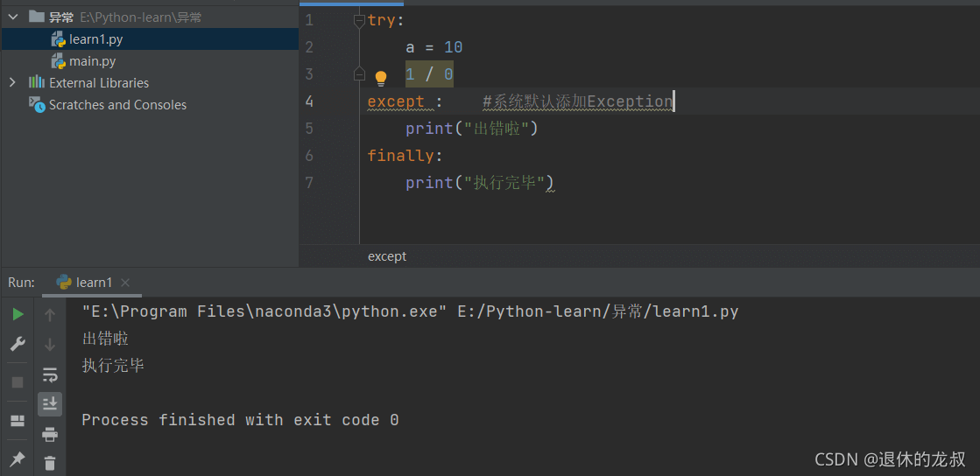
Task: Fold the try block at line 1
Action: click(x=358, y=20)
